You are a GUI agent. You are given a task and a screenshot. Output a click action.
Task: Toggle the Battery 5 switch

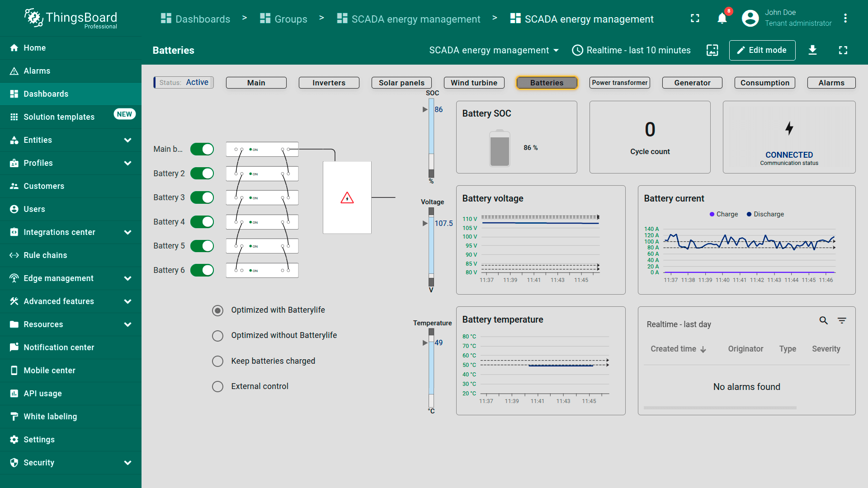pos(202,246)
